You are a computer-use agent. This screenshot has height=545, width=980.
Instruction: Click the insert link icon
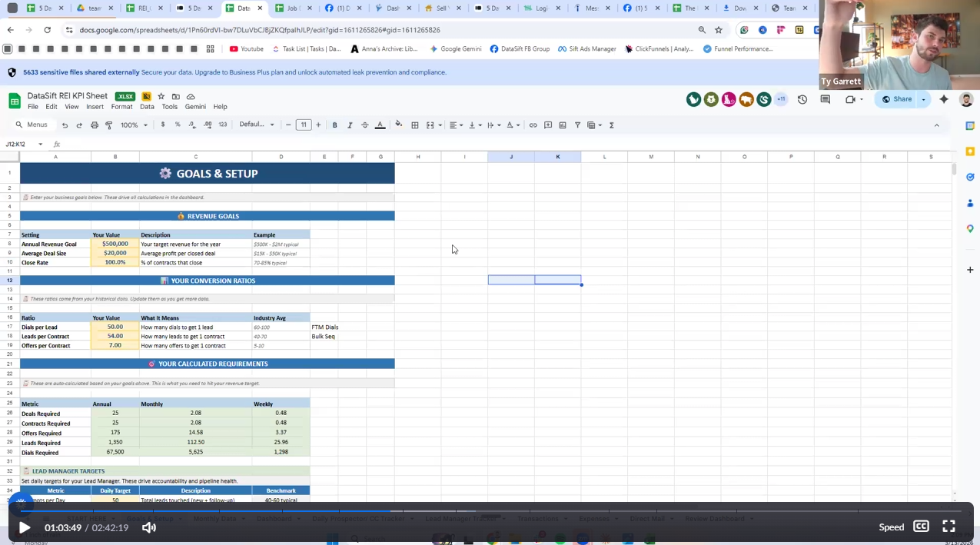click(x=533, y=125)
